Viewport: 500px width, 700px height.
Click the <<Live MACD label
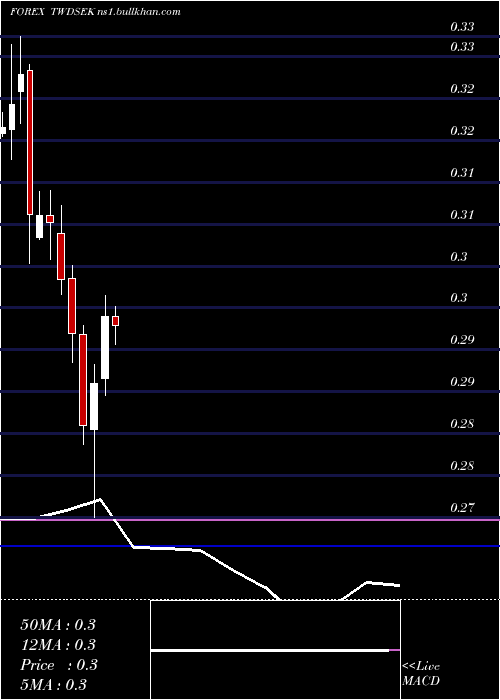point(421,673)
